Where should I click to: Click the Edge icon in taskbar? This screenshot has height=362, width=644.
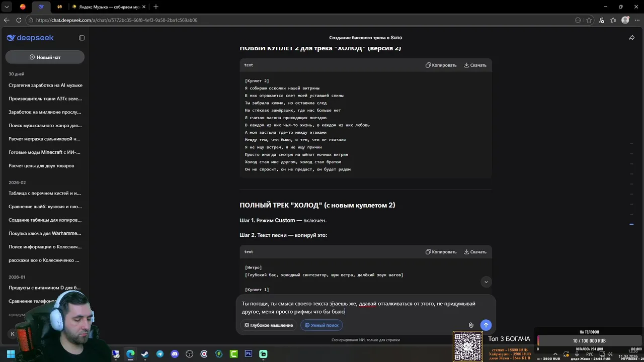coord(130,354)
